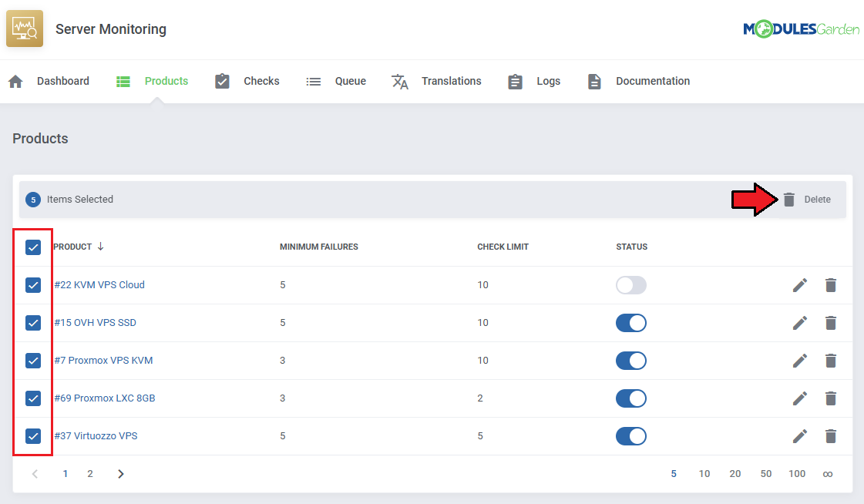Screen dimensions: 864x504
Task: Click the trash icon for mass Delete
Action: coord(789,200)
